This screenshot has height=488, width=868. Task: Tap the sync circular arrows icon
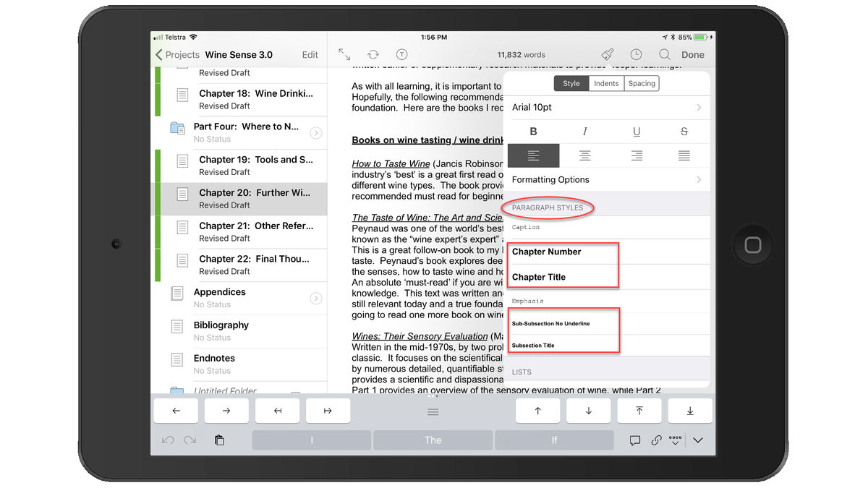(x=373, y=55)
